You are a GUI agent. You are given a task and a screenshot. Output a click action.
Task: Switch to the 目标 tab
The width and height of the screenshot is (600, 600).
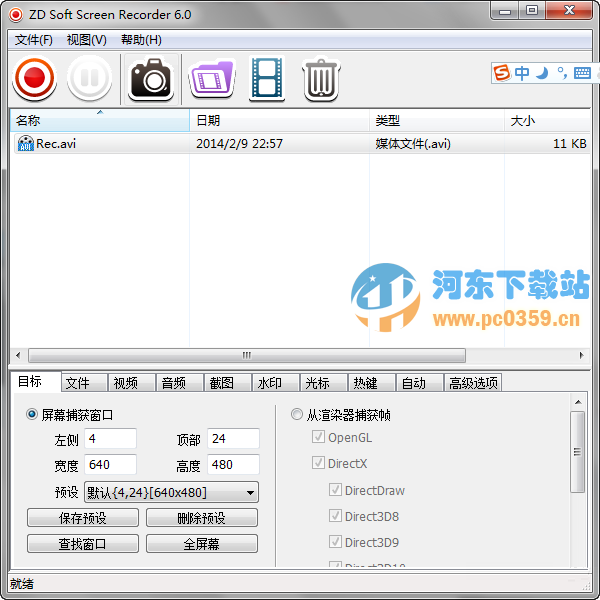click(36, 382)
